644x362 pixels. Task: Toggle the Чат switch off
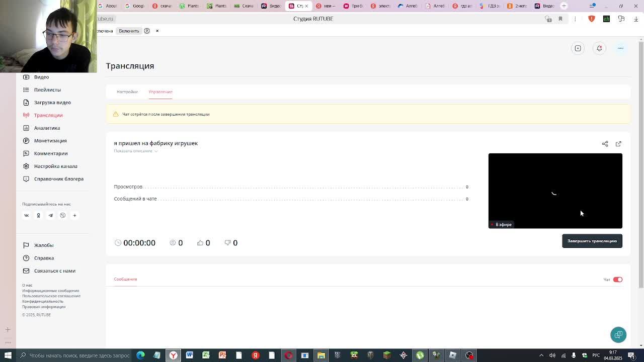[x=617, y=280]
